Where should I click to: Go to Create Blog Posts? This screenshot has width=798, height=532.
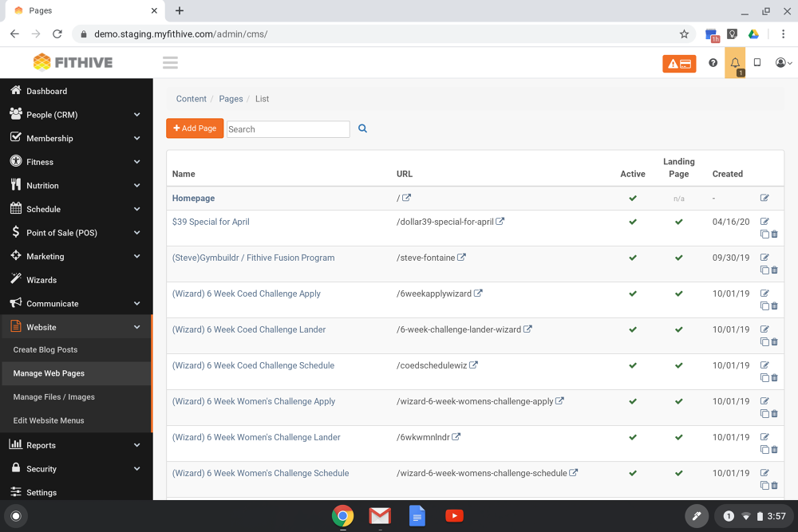(46, 349)
